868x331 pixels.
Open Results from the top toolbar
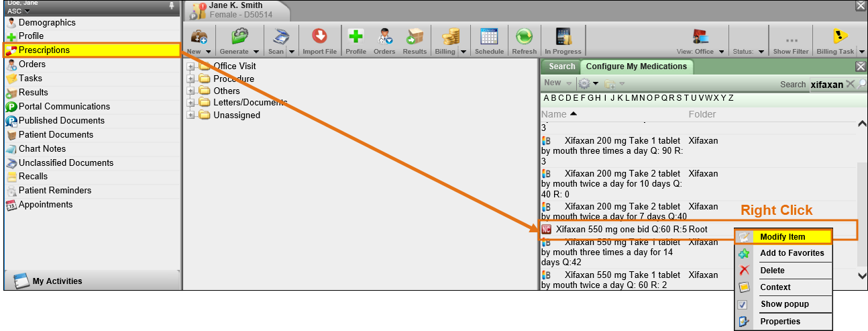415,41
